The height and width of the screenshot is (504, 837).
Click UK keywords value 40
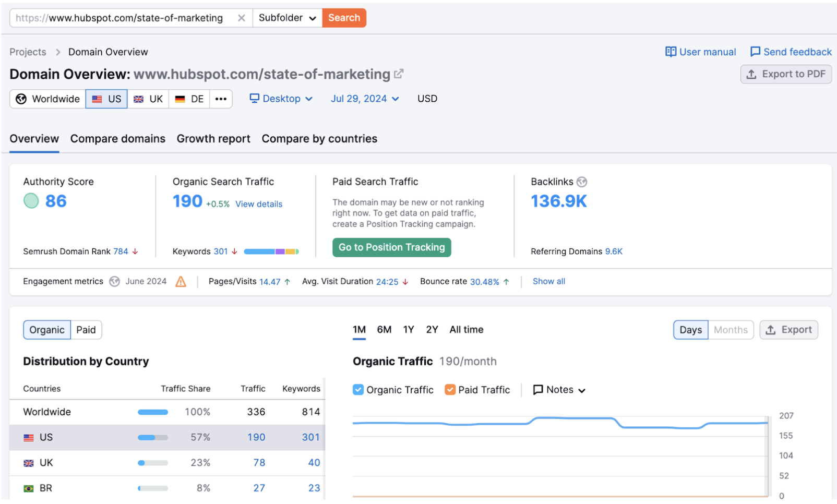click(314, 463)
